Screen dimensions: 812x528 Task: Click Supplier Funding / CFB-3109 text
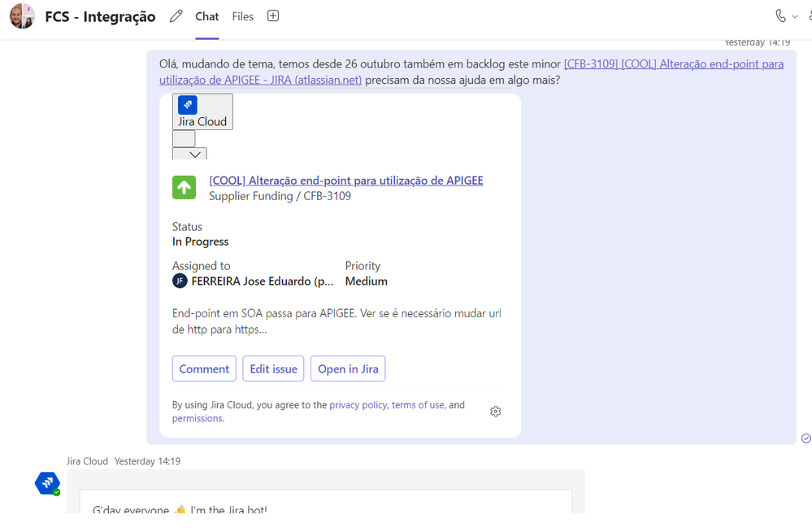pyautogui.click(x=280, y=196)
